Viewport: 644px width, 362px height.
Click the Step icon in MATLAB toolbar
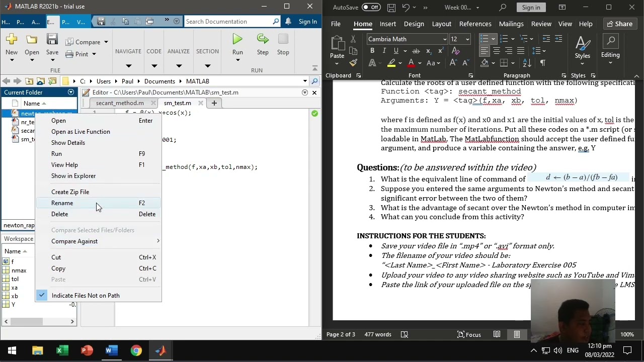tap(263, 40)
